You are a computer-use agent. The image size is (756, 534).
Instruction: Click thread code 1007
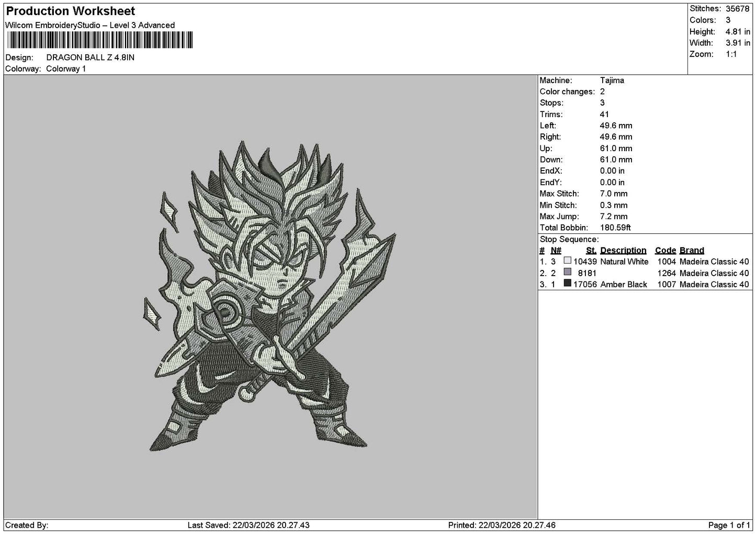667,285
